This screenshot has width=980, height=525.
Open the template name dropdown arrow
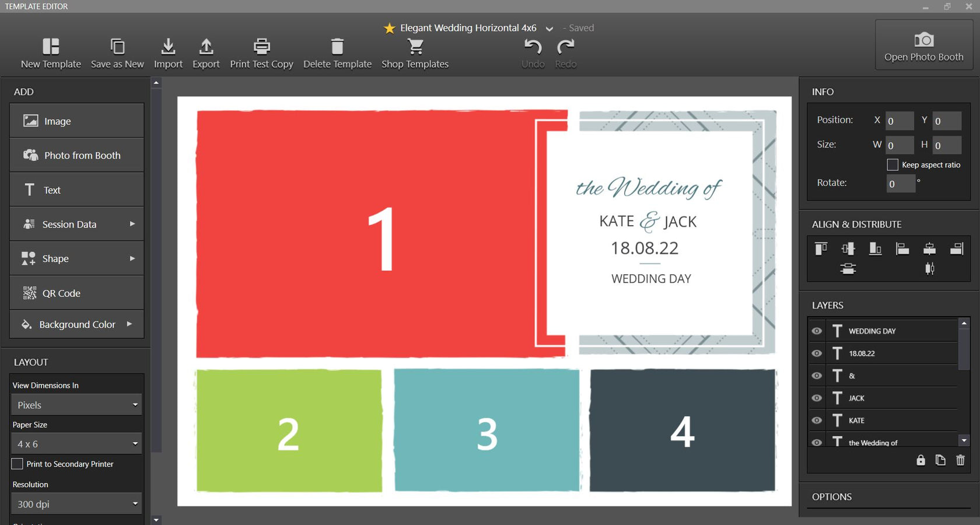(x=549, y=28)
